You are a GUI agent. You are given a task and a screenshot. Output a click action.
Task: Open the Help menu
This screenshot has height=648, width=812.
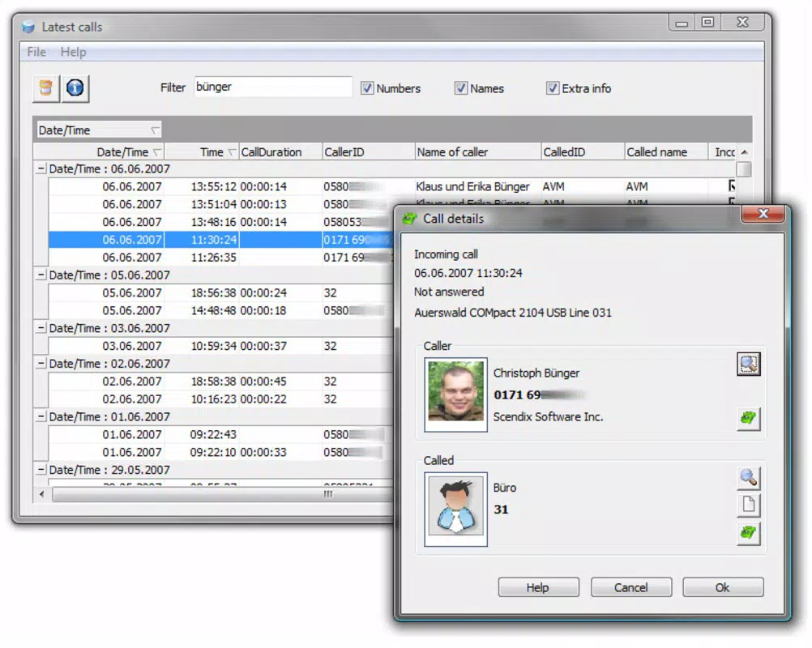coord(73,52)
